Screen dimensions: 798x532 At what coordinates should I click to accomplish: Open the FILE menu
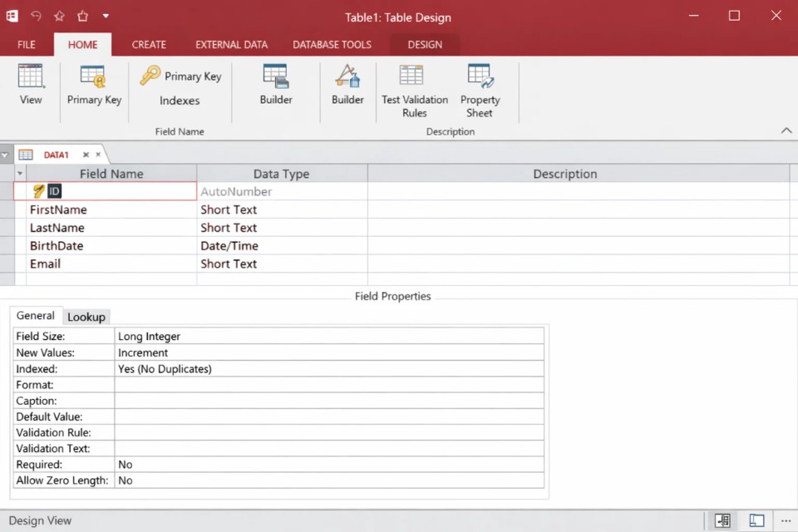pyautogui.click(x=27, y=45)
